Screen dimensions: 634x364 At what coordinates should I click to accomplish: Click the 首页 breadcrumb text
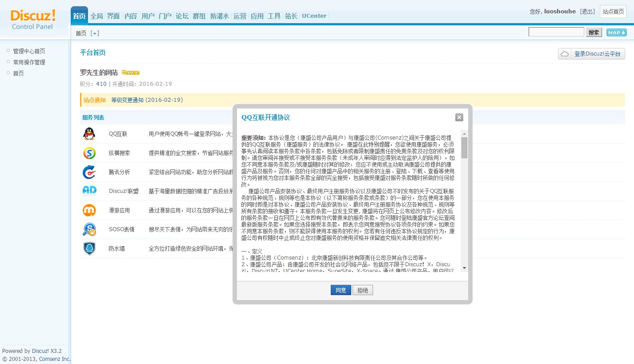(81, 33)
